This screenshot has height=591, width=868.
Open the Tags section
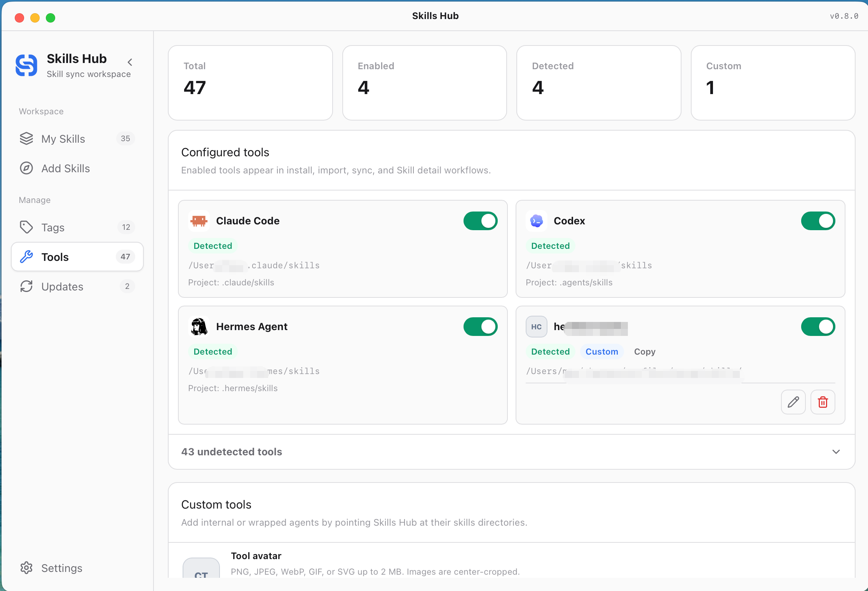click(x=77, y=227)
